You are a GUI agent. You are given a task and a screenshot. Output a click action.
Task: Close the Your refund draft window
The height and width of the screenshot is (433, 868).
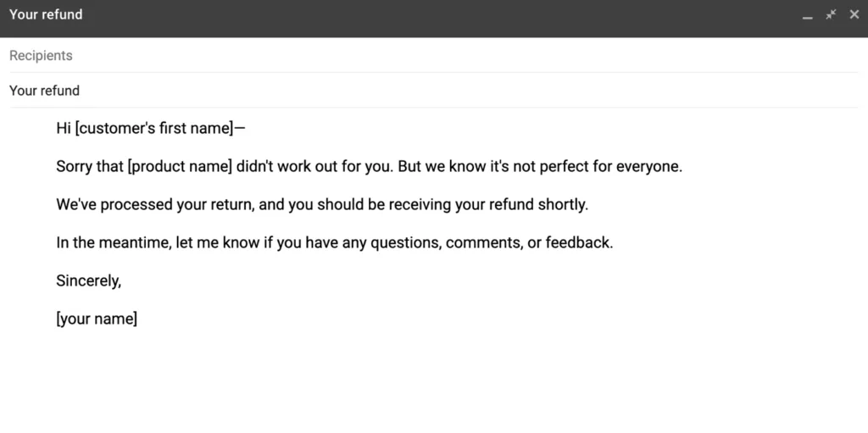point(854,14)
